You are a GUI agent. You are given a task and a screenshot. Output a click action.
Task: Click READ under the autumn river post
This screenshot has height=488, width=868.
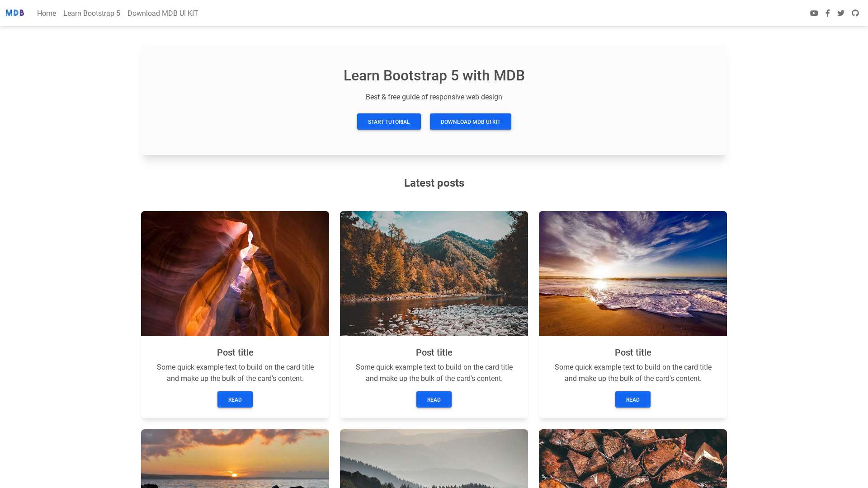(434, 399)
